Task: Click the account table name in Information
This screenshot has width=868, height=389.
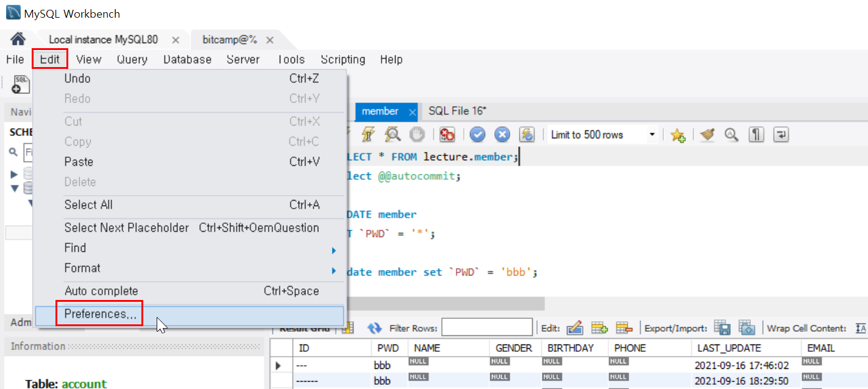Action: pyautogui.click(x=84, y=384)
